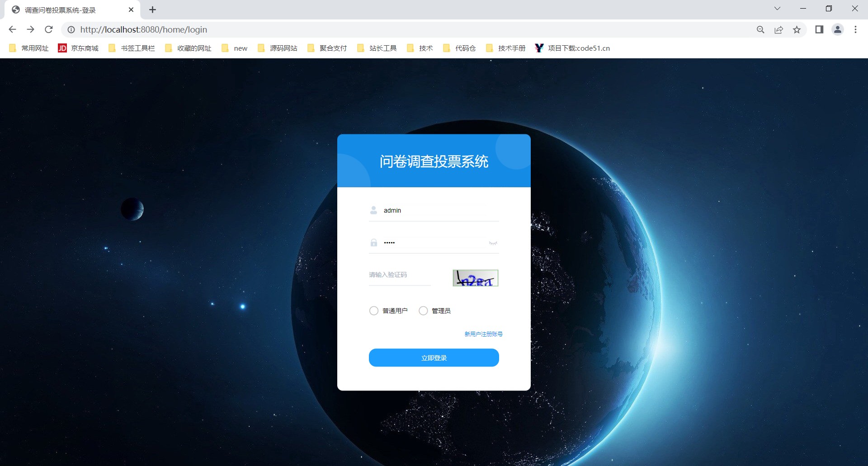Viewport: 868px width, 466px height.
Task: Click the address bar URL
Action: click(x=144, y=29)
